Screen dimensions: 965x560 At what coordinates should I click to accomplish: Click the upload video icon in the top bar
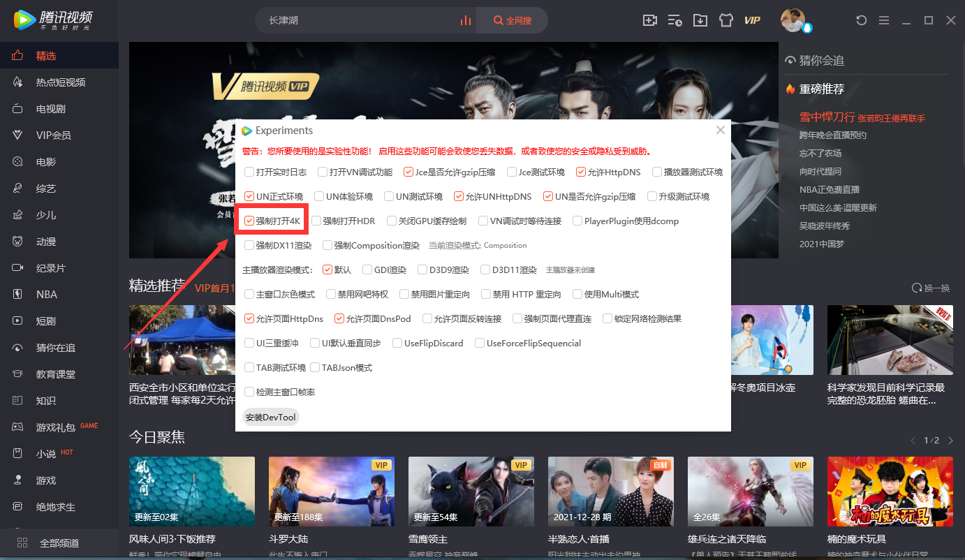pos(650,20)
